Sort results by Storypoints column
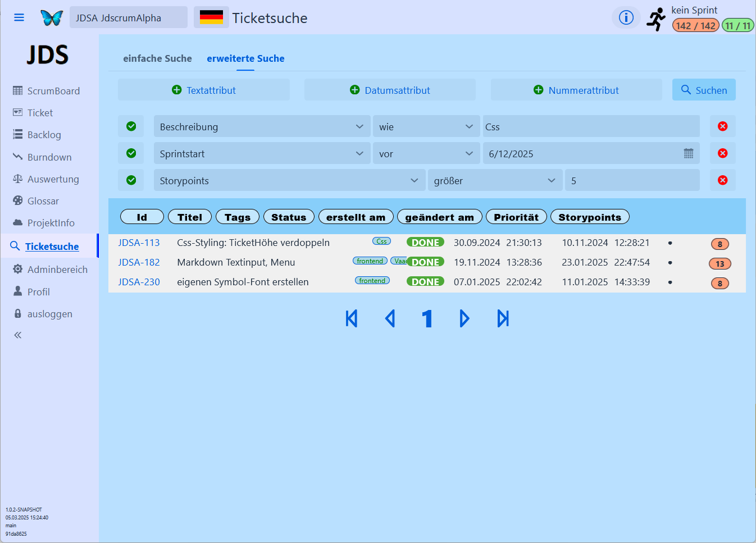The width and height of the screenshot is (756, 543). tap(590, 217)
